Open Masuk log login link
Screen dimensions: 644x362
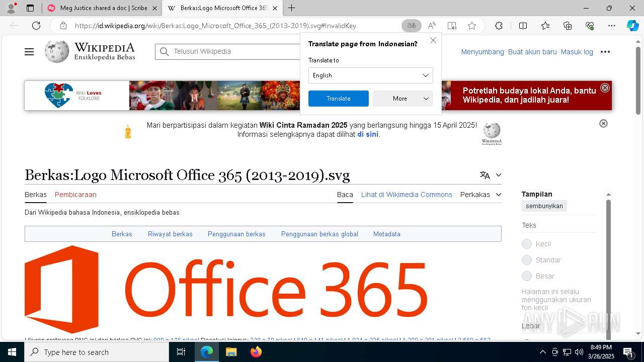tap(577, 52)
